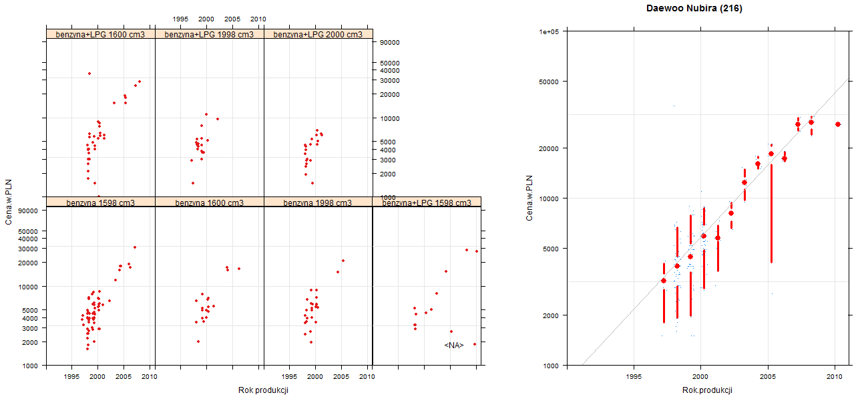Click "30000" tick beside the benzyna+LPG 2000 cm3 panel
The height and width of the screenshot is (401, 868).
click(x=389, y=80)
